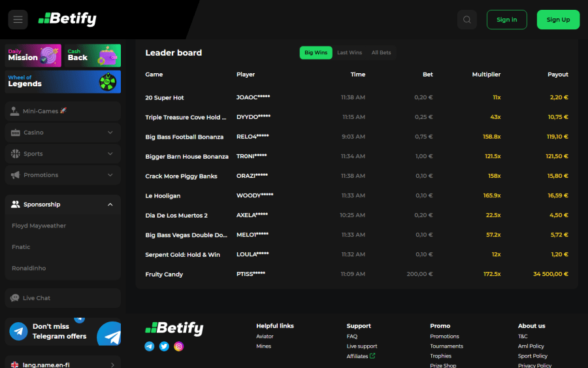Switch to All Bets tab
This screenshot has width=588, height=368.
pyautogui.click(x=381, y=53)
